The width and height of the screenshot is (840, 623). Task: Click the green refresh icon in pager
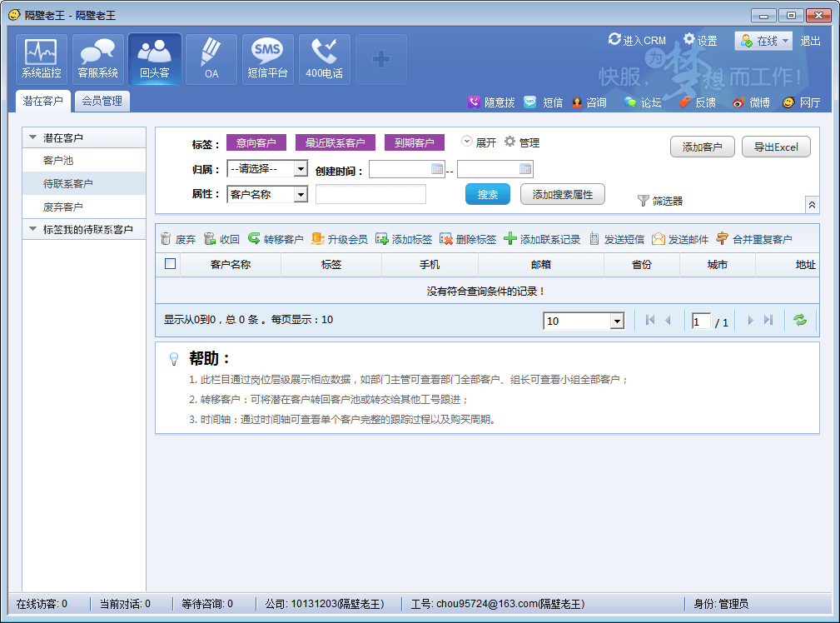tap(800, 321)
